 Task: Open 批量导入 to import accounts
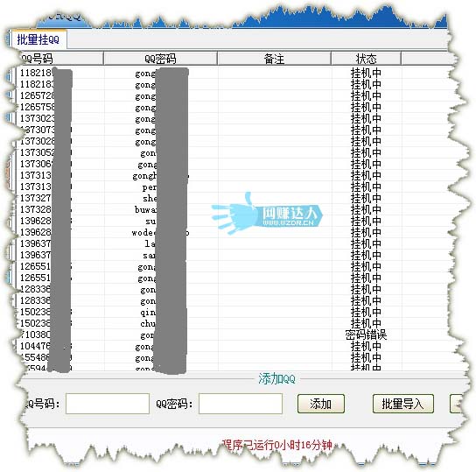point(402,404)
